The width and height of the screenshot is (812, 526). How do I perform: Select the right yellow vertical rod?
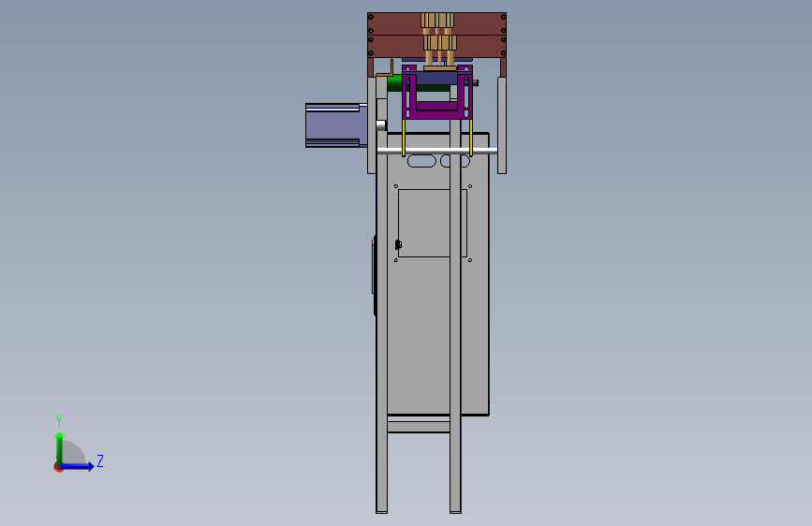[x=471, y=138]
